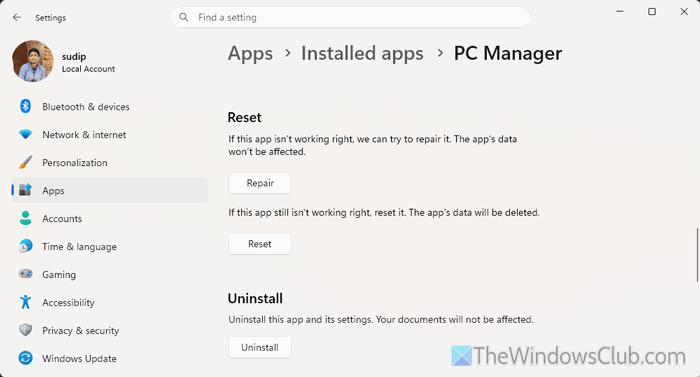Screen dimensions: 700x377
Task: Maximize the Settings window
Action: [652, 12]
